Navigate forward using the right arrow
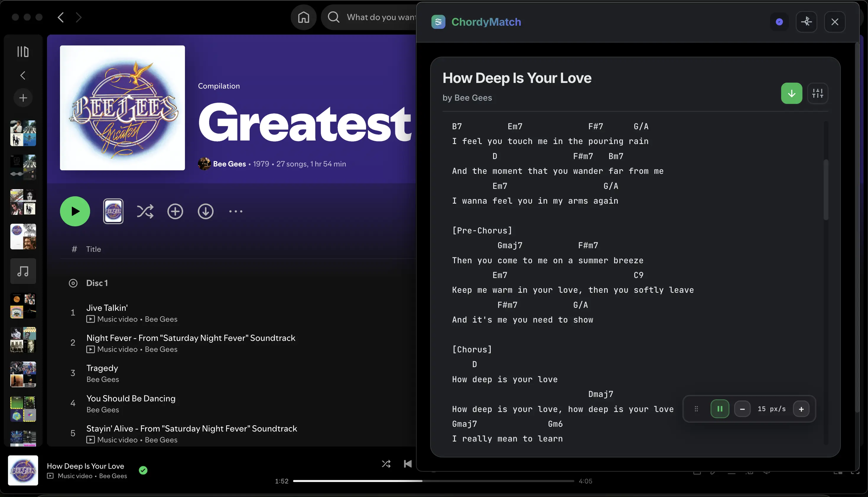Image resolution: width=868 pixels, height=497 pixels. [79, 17]
